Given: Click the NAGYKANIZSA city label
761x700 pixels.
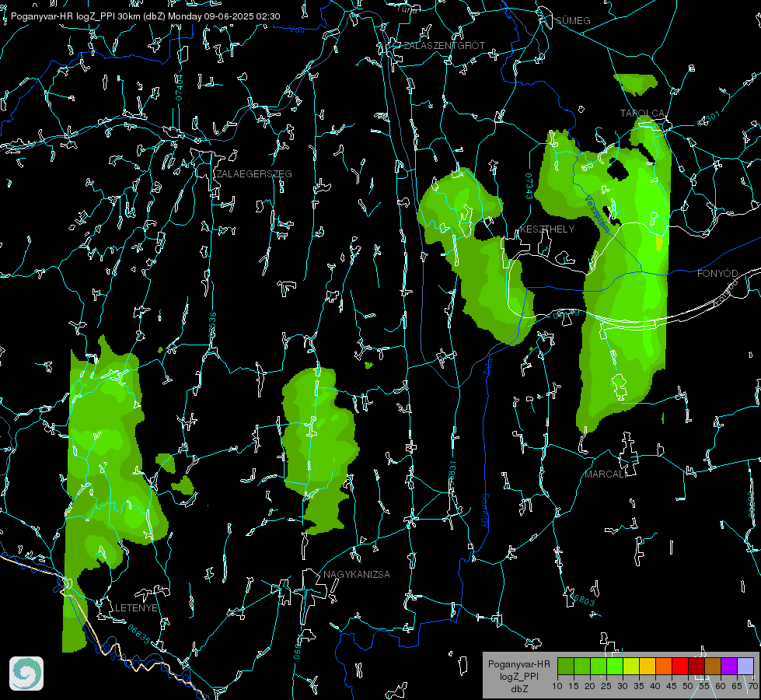Looking at the screenshot, I should tap(357, 574).
